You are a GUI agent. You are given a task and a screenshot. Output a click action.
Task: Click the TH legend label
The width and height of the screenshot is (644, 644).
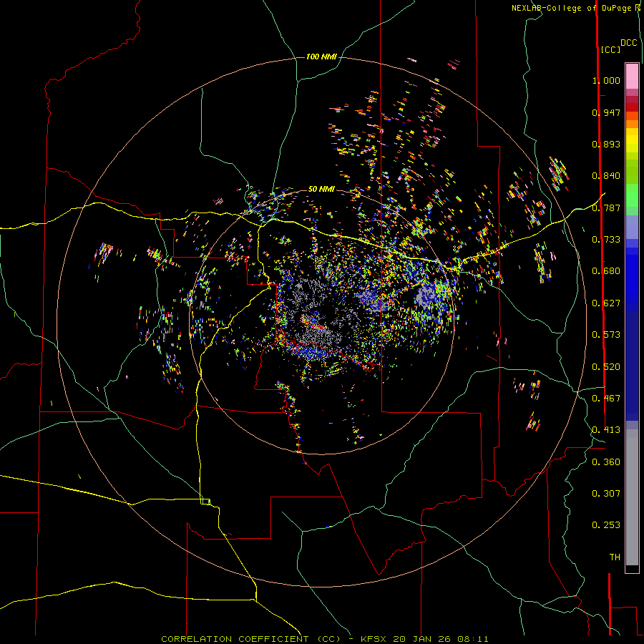615,557
